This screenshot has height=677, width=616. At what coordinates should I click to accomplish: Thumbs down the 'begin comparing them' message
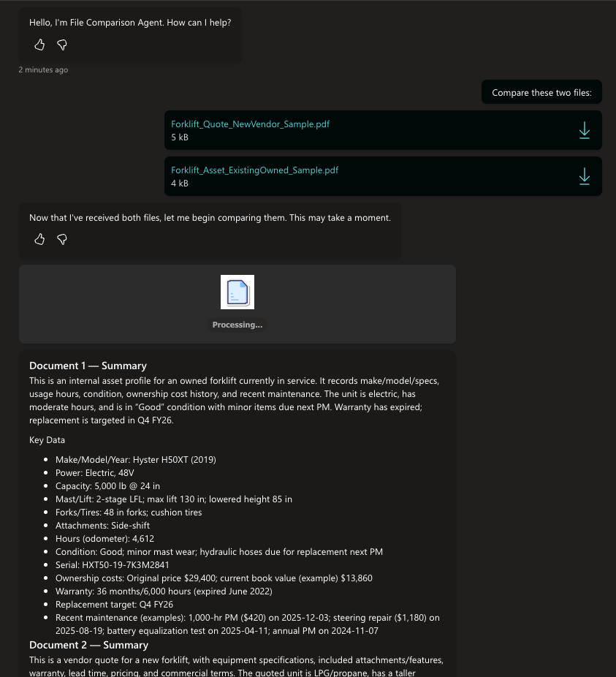tap(62, 239)
